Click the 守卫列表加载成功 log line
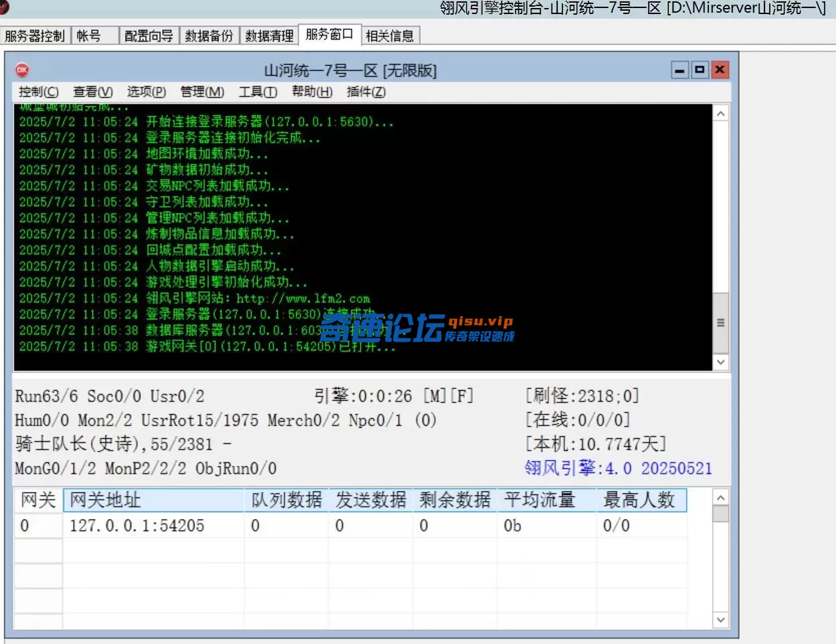The image size is (836, 644). pos(143,202)
